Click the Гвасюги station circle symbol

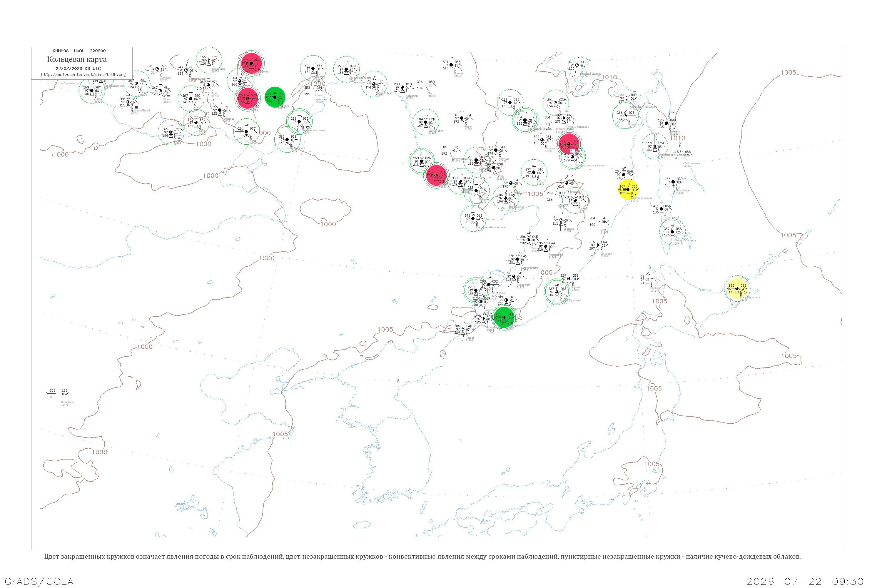(561, 220)
